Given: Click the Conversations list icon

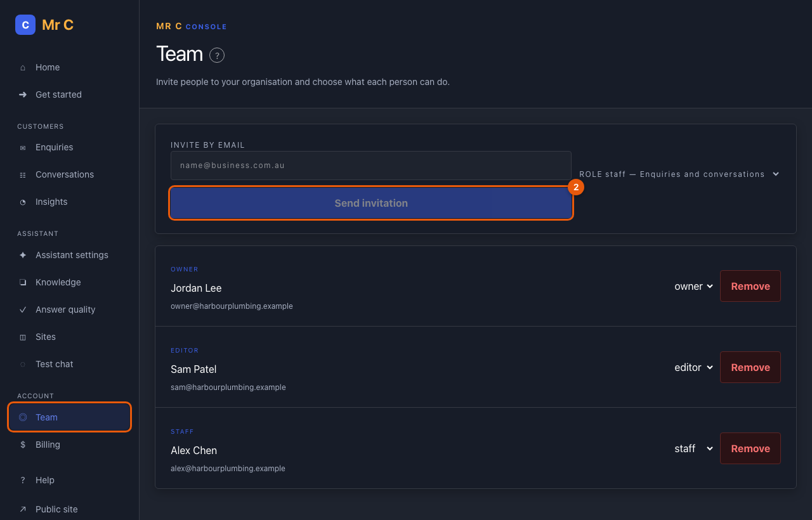Looking at the screenshot, I should 23,175.
